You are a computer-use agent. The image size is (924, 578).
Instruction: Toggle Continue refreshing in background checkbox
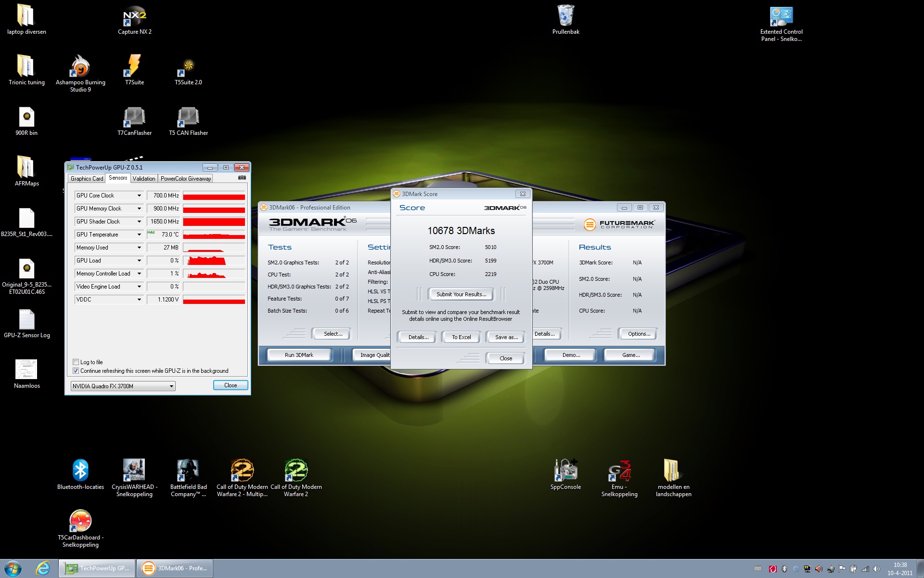(76, 370)
